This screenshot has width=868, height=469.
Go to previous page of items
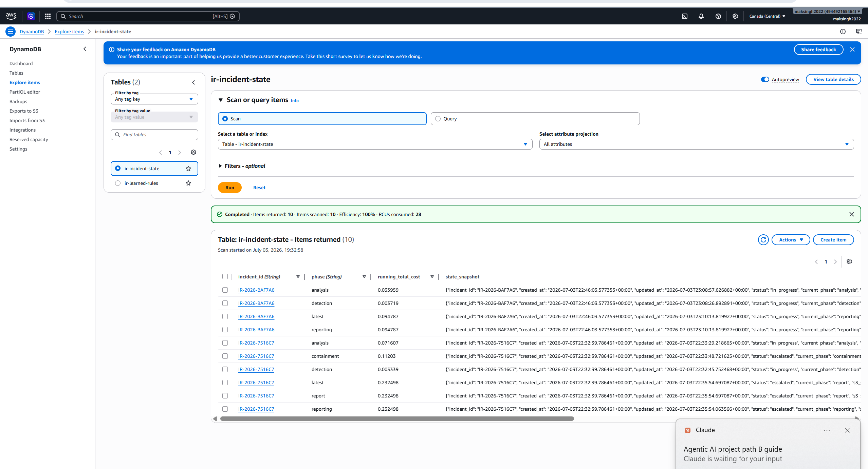[816, 262]
